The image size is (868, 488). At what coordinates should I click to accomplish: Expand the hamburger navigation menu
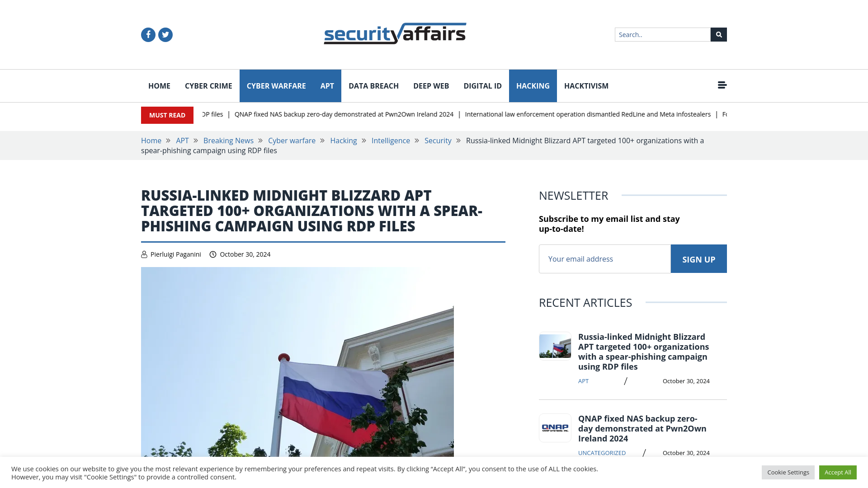point(722,85)
